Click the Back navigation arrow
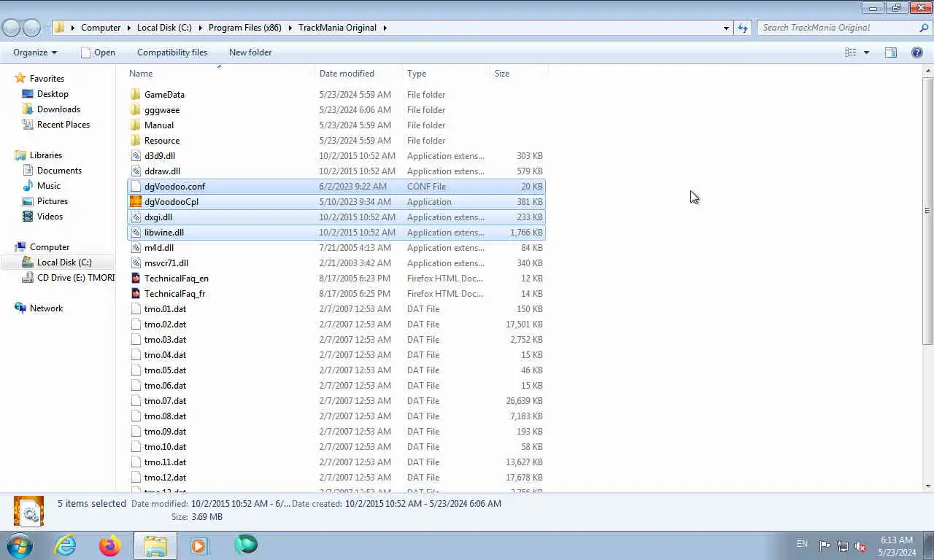The height and width of the screenshot is (560, 934). 11,28
